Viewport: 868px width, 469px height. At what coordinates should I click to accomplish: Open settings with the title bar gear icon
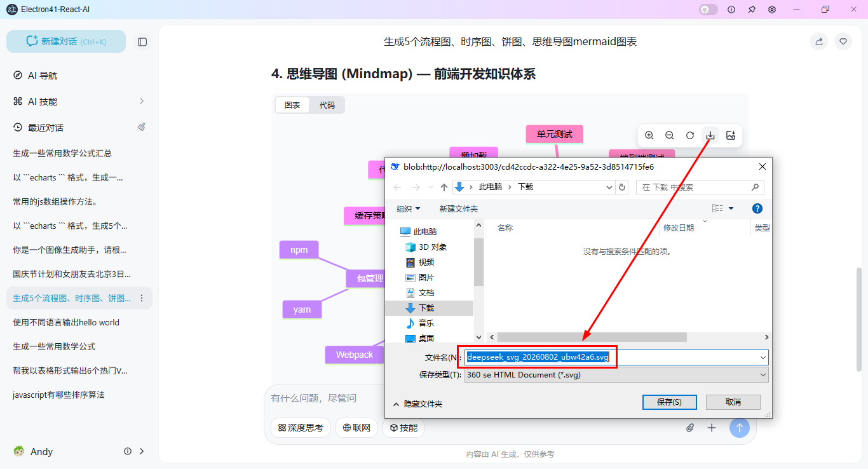(x=772, y=10)
